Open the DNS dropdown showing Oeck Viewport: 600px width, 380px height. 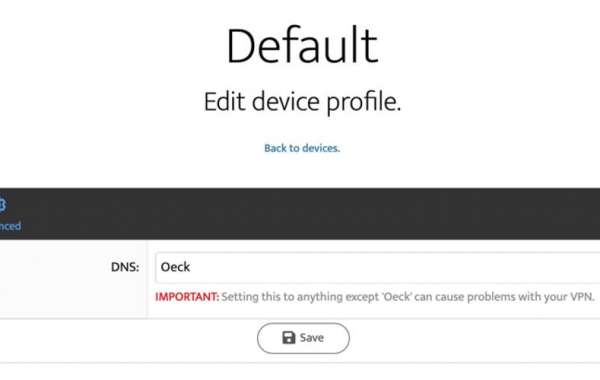coord(378,267)
